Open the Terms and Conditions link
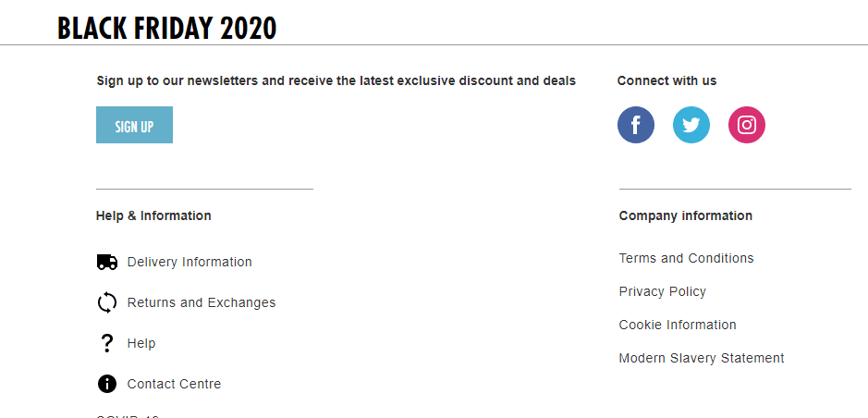 686,258
